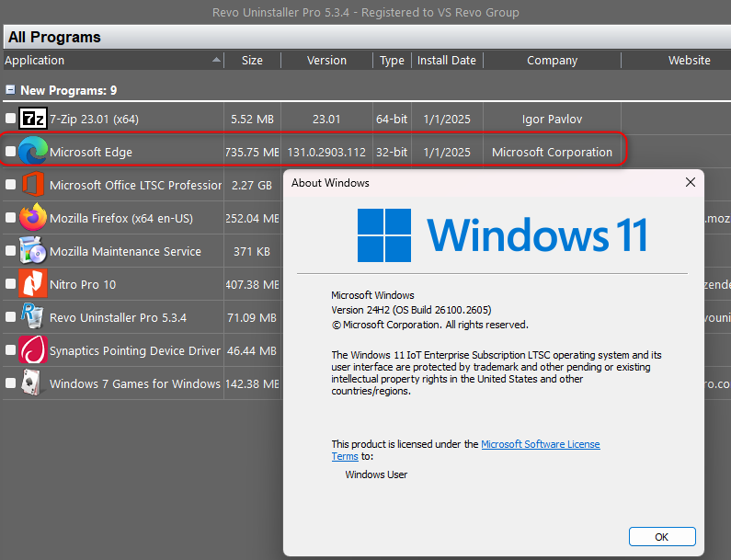
Task: Click the Synaptics Pointing Device Driver icon
Action: (x=32, y=349)
